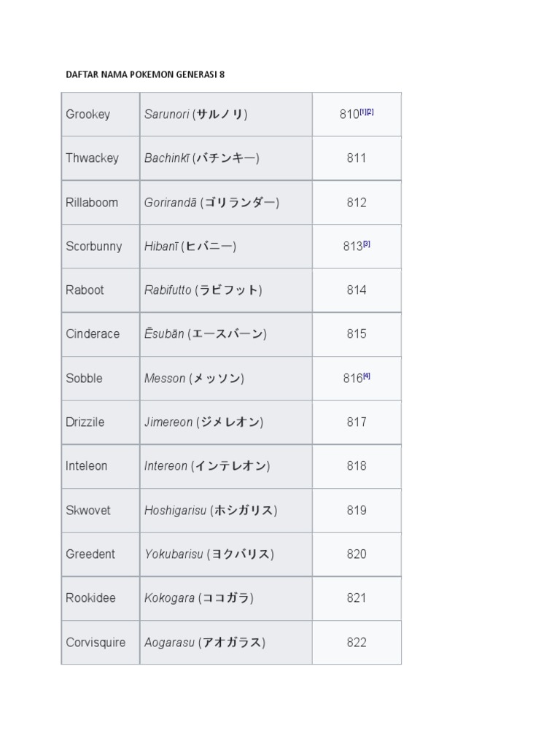Click the number 822 cell

coord(357,643)
